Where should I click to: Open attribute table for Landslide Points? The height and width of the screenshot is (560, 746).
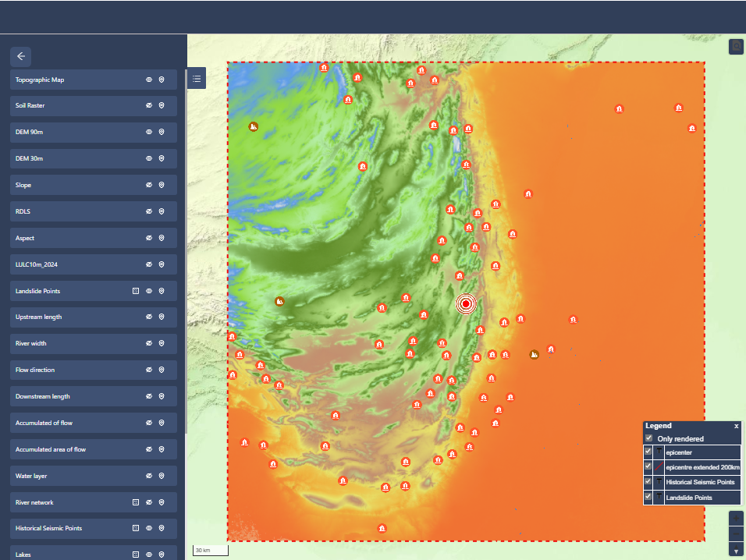click(136, 291)
